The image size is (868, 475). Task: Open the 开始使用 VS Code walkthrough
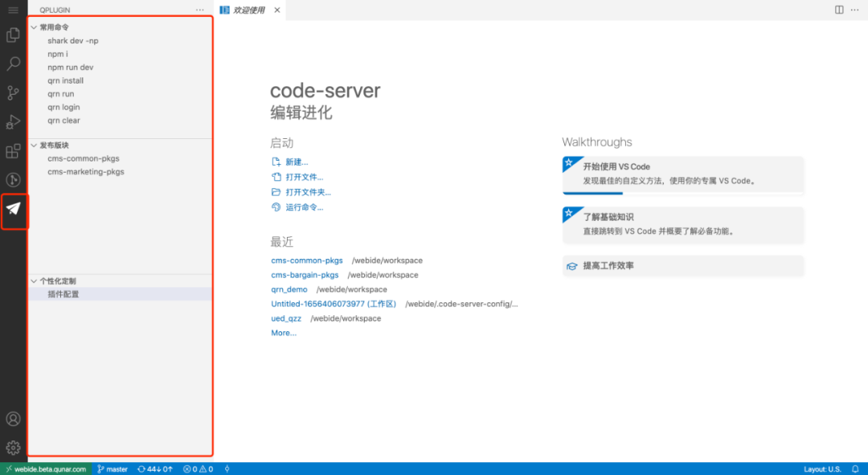[683, 175]
